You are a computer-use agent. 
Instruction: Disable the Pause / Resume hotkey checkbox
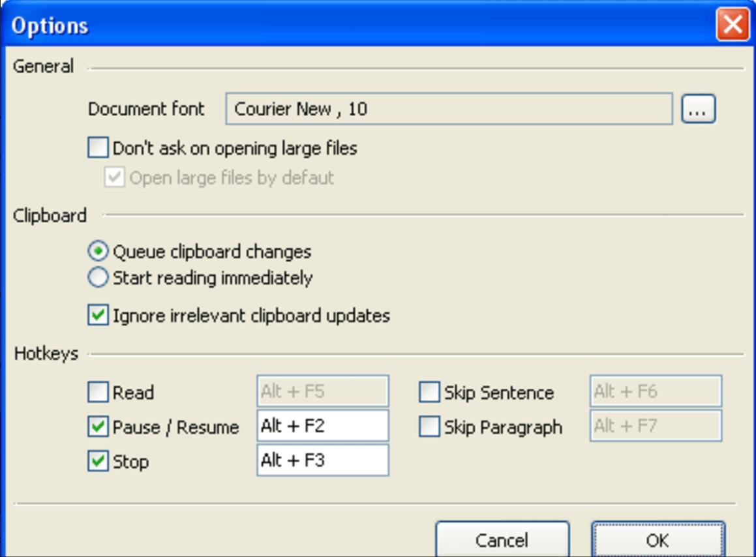pos(98,427)
